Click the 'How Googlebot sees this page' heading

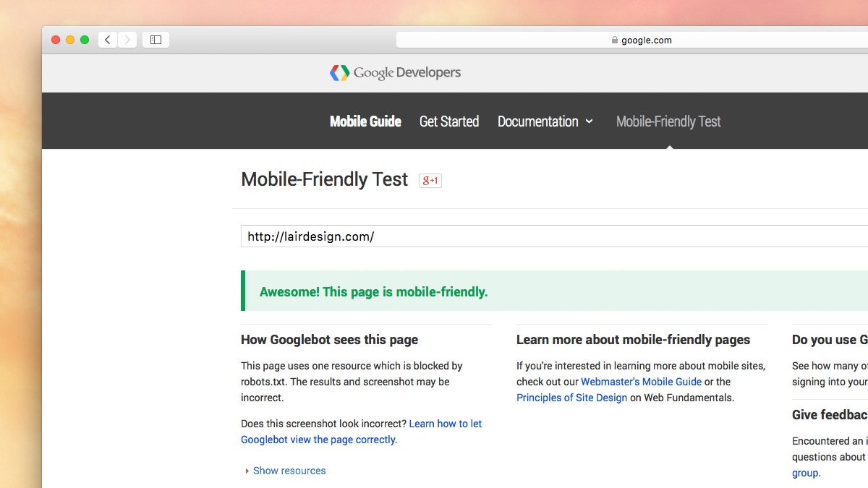coord(329,340)
